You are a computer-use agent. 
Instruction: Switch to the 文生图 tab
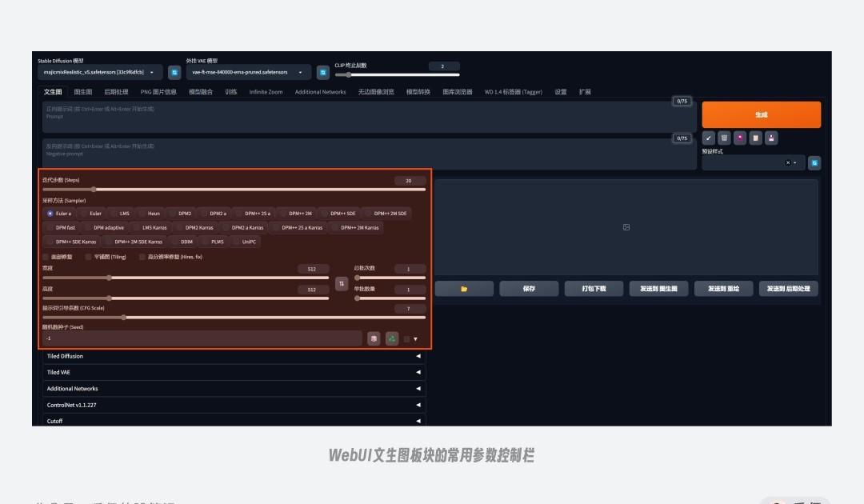53,92
